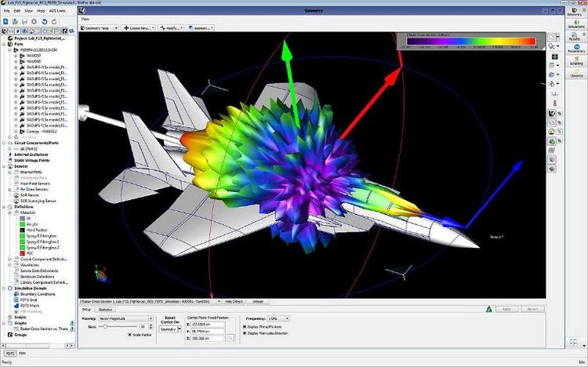Select the Hard Rubber material in tree
The width and height of the screenshot is (588, 367).
click(34, 228)
